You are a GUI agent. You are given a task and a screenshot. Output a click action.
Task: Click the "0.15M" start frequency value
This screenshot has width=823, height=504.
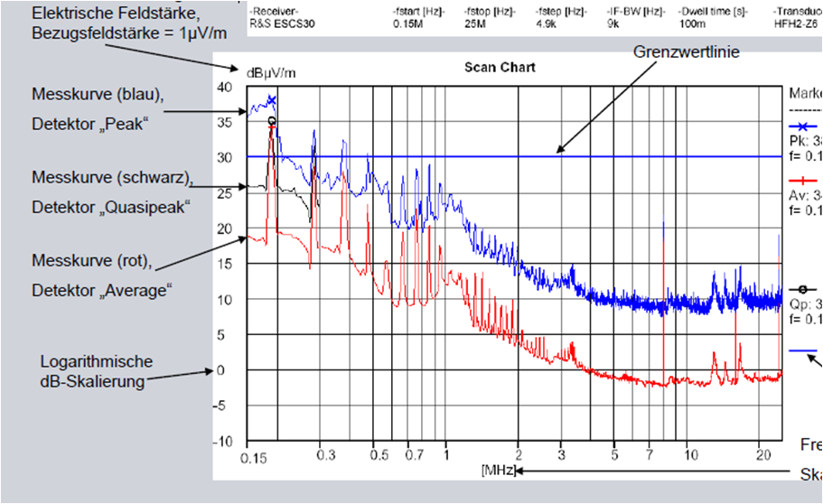[407, 23]
